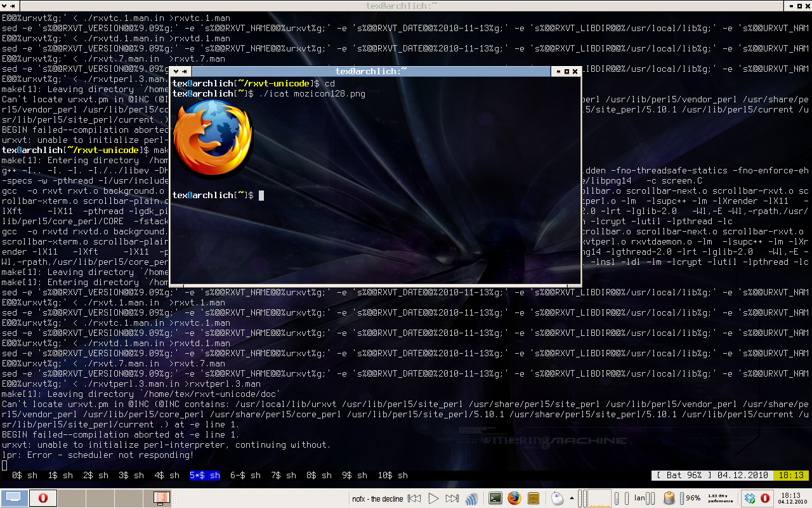Switch to Opera workspace in the pager
The image size is (812, 508).
(x=43, y=498)
